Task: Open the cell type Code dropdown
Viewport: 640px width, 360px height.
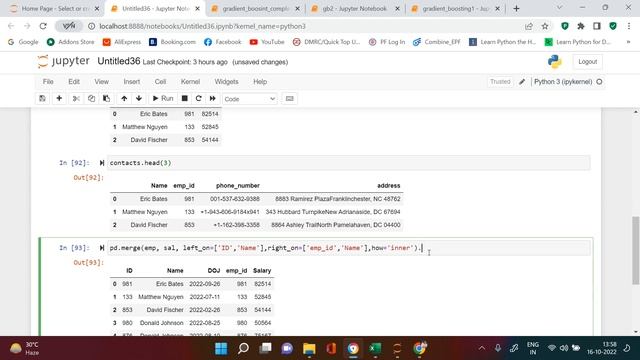Action: (x=249, y=99)
